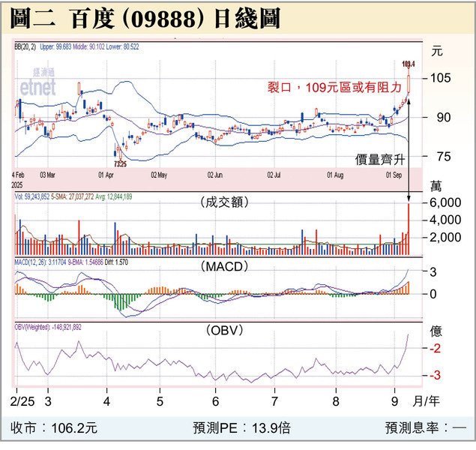
Task: Click the 01 Aug date label
Action: 335,175
